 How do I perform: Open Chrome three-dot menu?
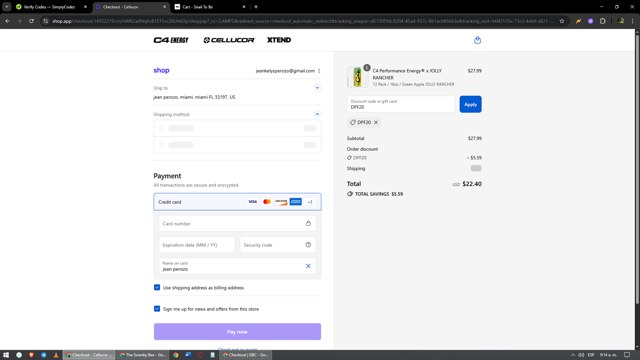(x=632, y=21)
